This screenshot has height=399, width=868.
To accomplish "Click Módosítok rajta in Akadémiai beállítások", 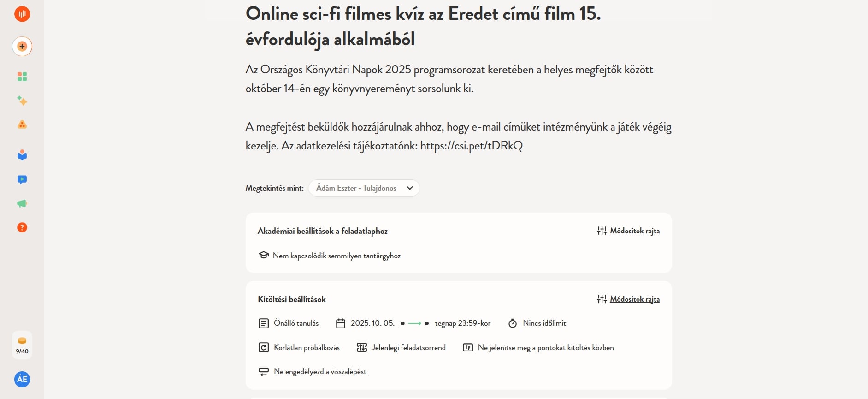I will tap(634, 231).
